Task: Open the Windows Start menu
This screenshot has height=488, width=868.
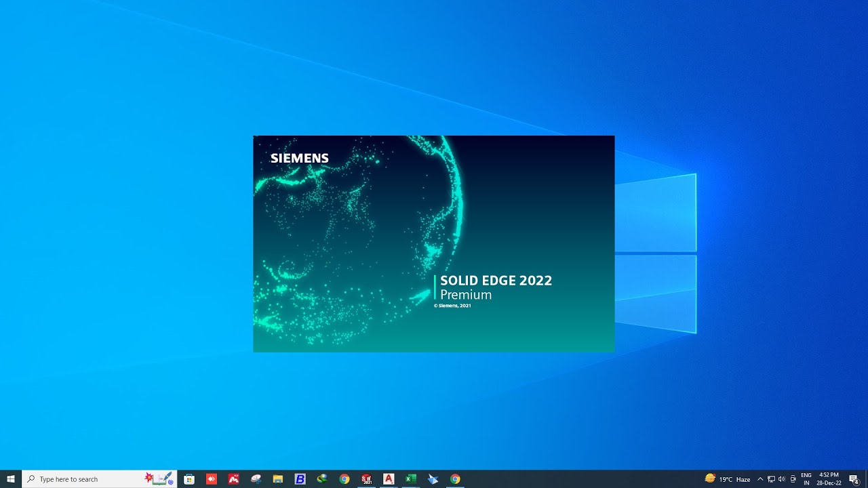Action: pos(11,479)
